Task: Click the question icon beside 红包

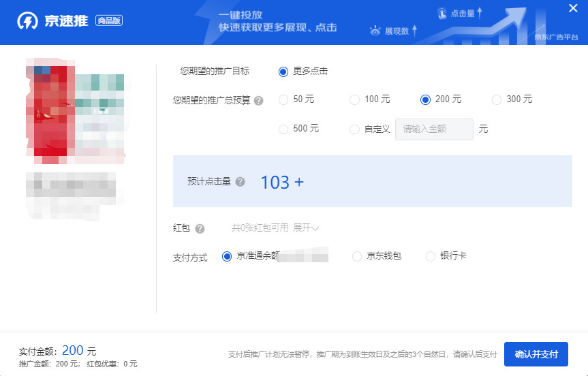Action: coord(200,229)
